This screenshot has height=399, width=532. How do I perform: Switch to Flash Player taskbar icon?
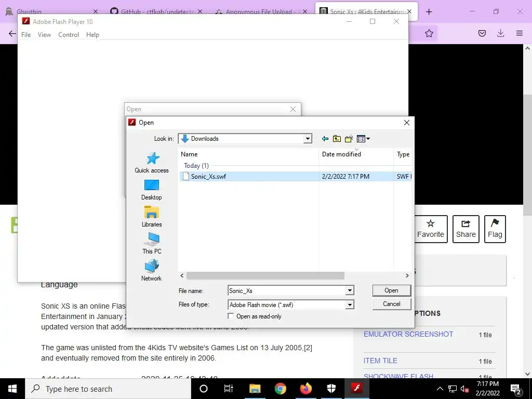point(356,389)
